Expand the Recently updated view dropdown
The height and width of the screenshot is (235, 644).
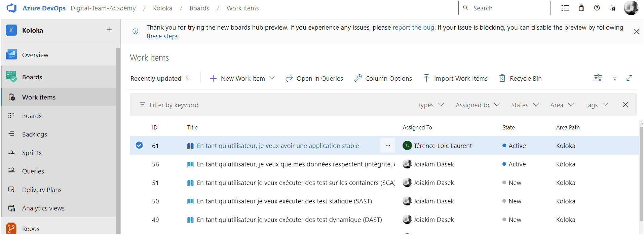(160, 78)
